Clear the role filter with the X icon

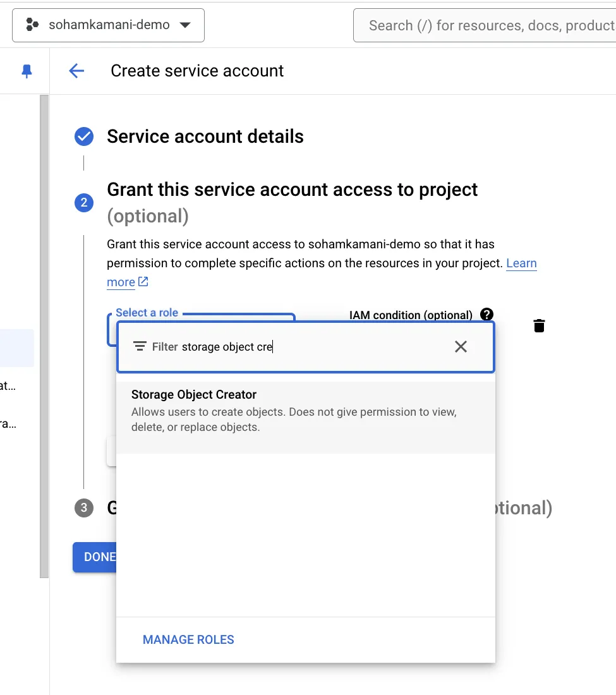(x=460, y=346)
